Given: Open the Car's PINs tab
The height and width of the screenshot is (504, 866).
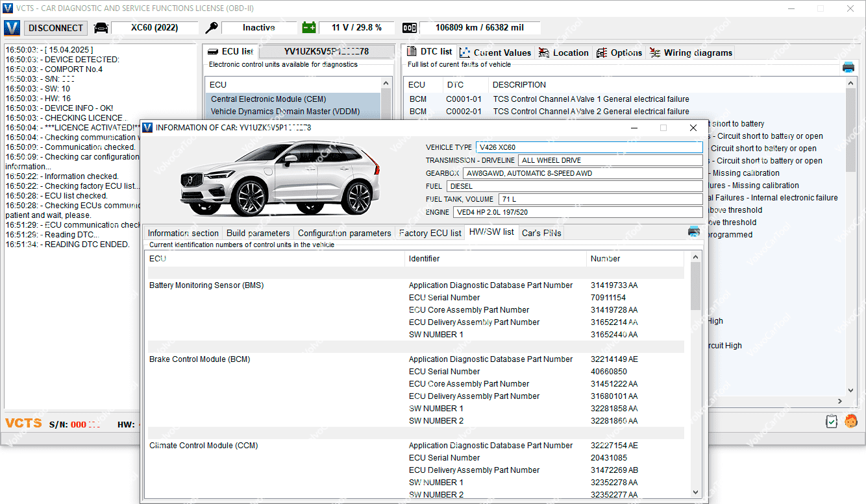Looking at the screenshot, I should pyautogui.click(x=541, y=233).
